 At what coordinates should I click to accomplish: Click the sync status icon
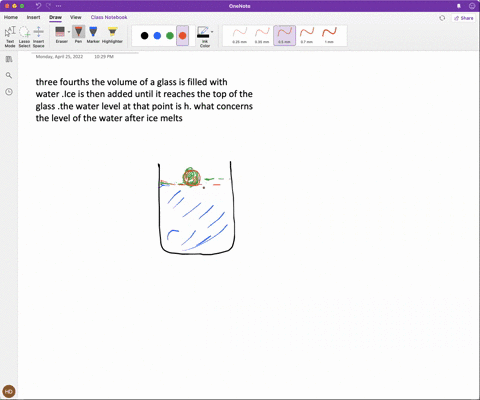pyautogui.click(x=442, y=18)
